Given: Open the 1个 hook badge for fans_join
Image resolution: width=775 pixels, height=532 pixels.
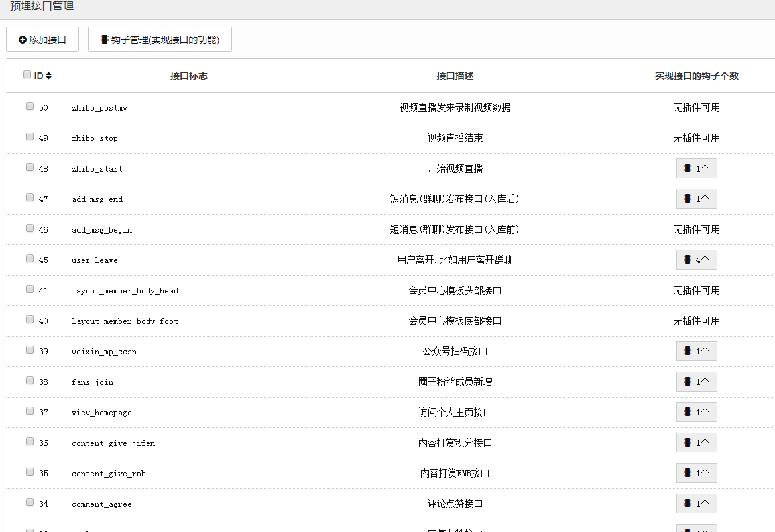Looking at the screenshot, I should point(696,382).
